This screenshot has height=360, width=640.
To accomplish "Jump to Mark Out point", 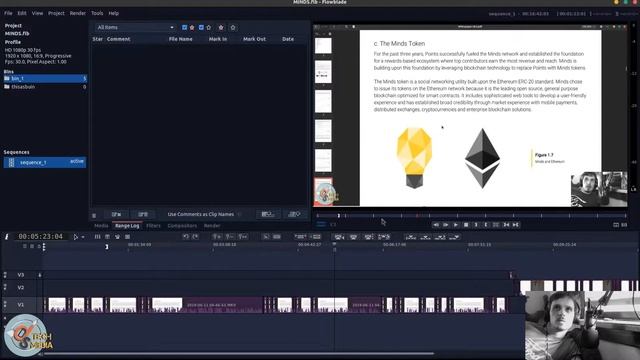I will pyautogui.click(x=516, y=225).
